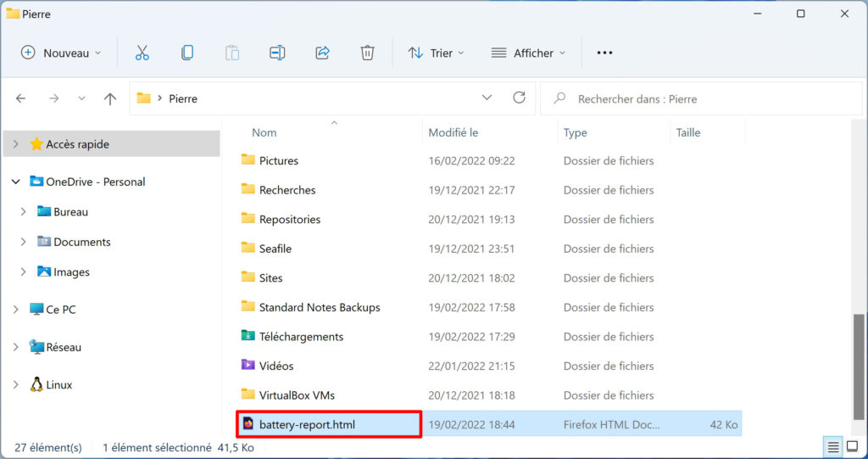The image size is (868, 459).
Task: Expand the Accès rapide tree node
Action: (x=16, y=144)
